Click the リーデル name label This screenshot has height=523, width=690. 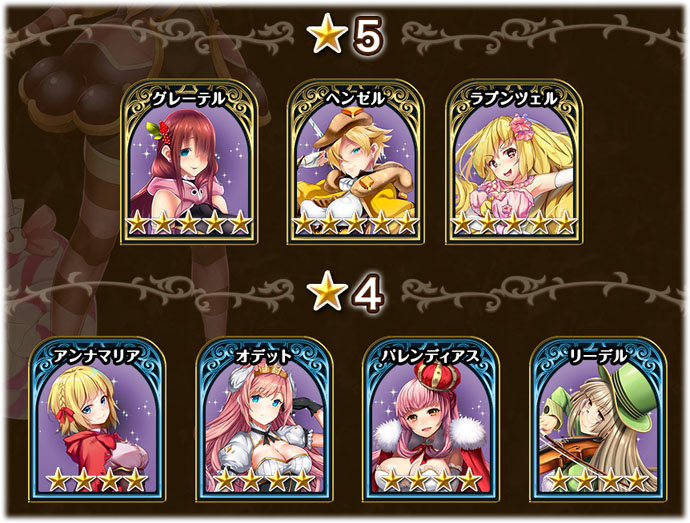[x=598, y=357]
